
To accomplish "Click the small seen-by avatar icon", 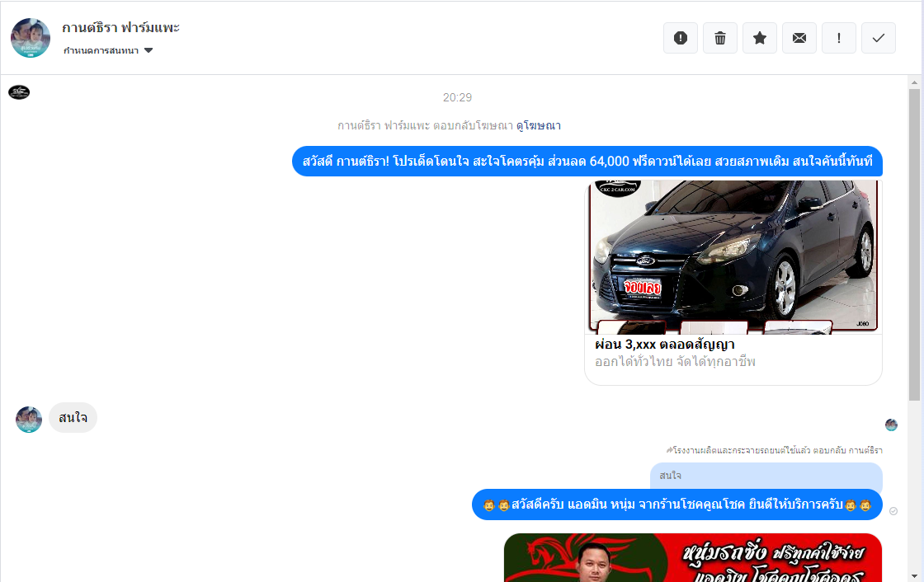I will [891, 425].
